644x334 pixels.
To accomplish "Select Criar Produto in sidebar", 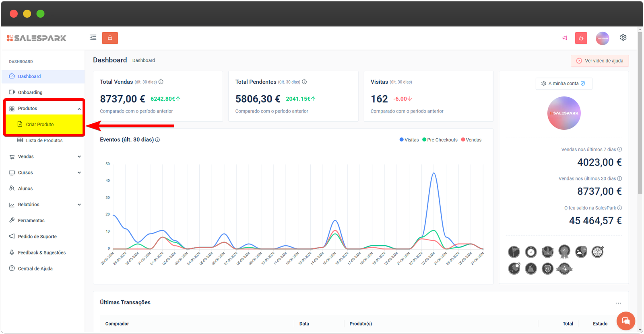I will 40,125.
